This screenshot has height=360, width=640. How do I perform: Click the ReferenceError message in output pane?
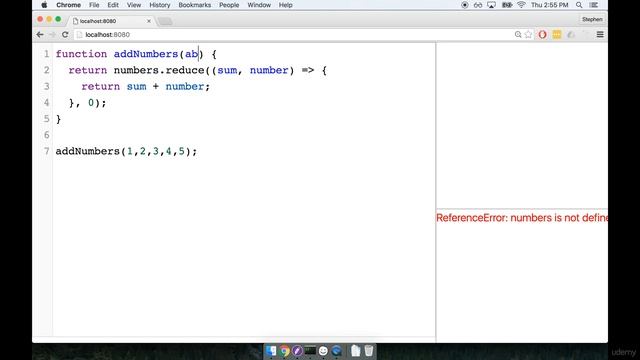(x=522, y=218)
